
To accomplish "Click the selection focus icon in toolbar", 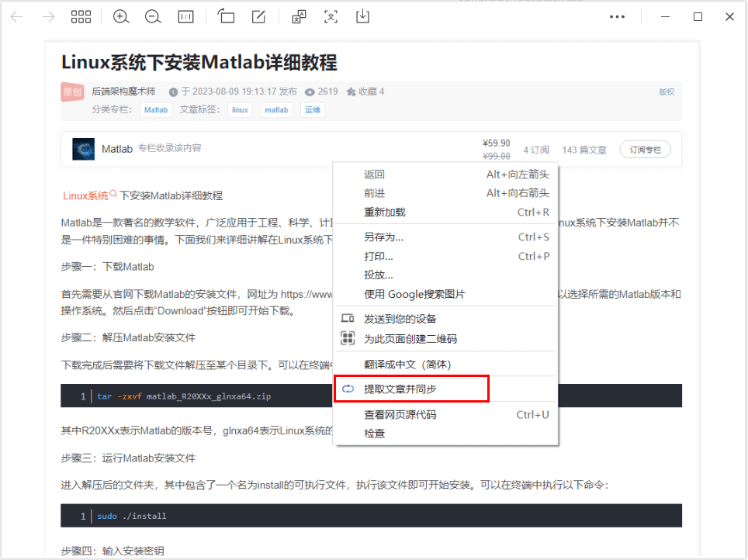I will click(331, 16).
